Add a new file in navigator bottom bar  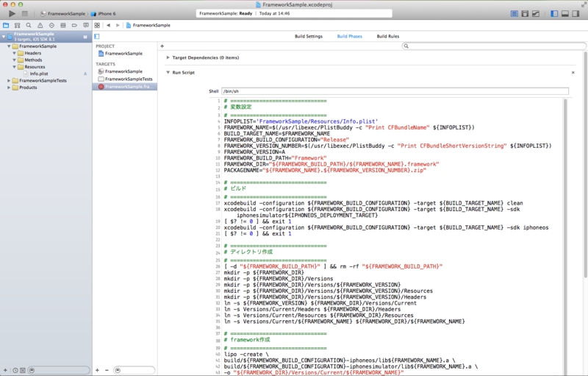[5, 370]
